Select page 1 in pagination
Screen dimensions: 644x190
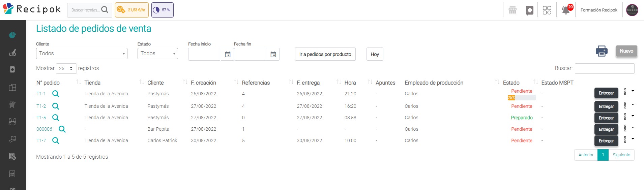pyautogui.click(x=603, y=155)
